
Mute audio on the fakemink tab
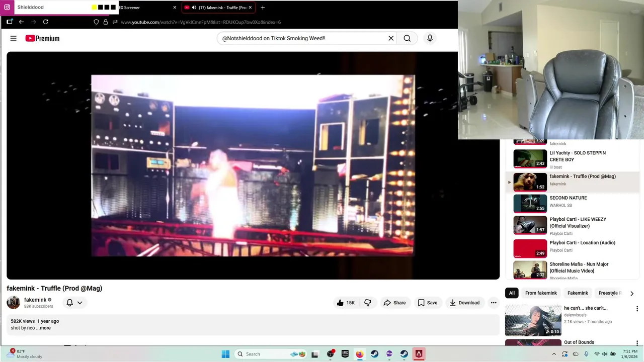[194, 8]
